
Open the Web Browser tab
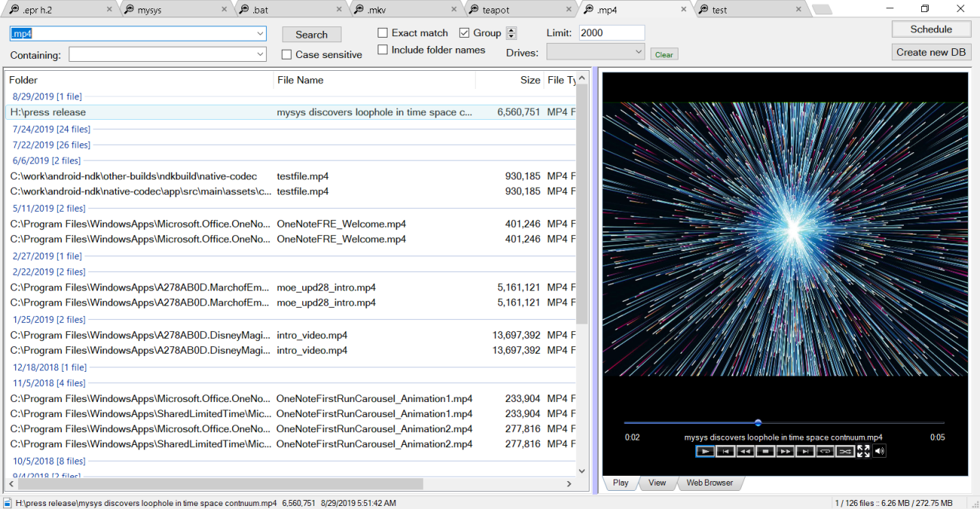tap(709, 483)
